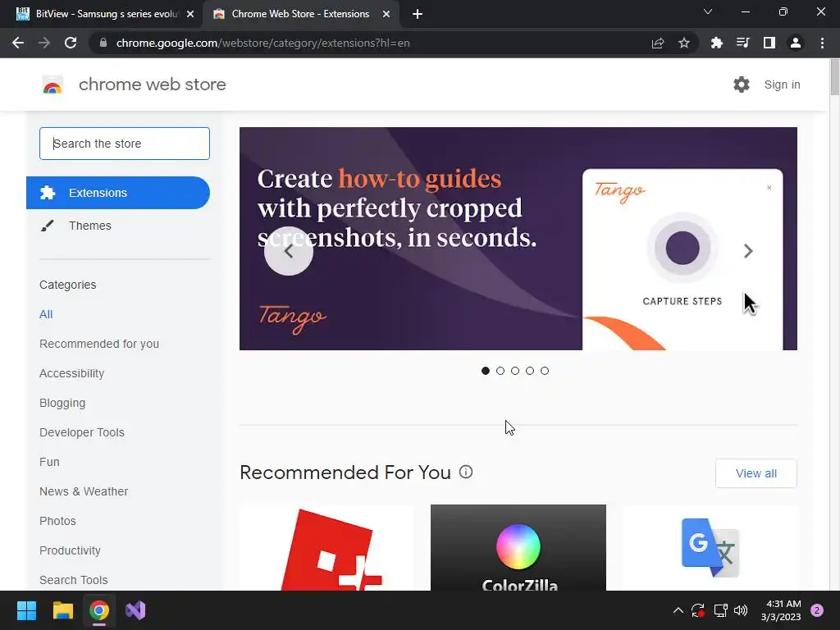Click View all button
840x630 pixels.
[x=756, y=473]
